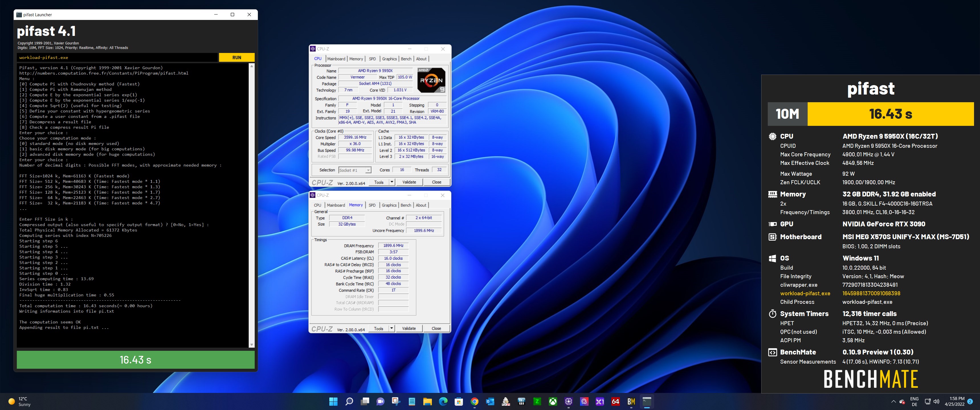Click the BenchMate code icon in result panel
The image size is (980, 410).
pyautogui.click(x=772, y=352)
